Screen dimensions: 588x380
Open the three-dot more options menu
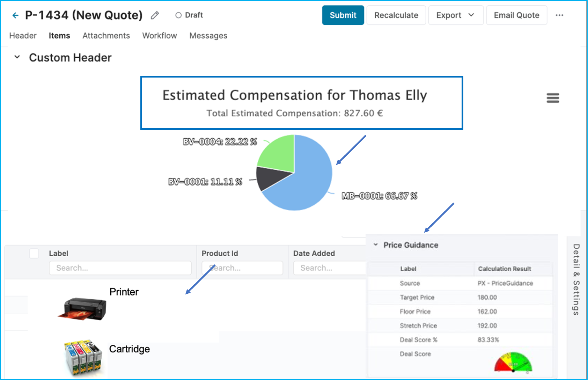[x=559, y=15]
